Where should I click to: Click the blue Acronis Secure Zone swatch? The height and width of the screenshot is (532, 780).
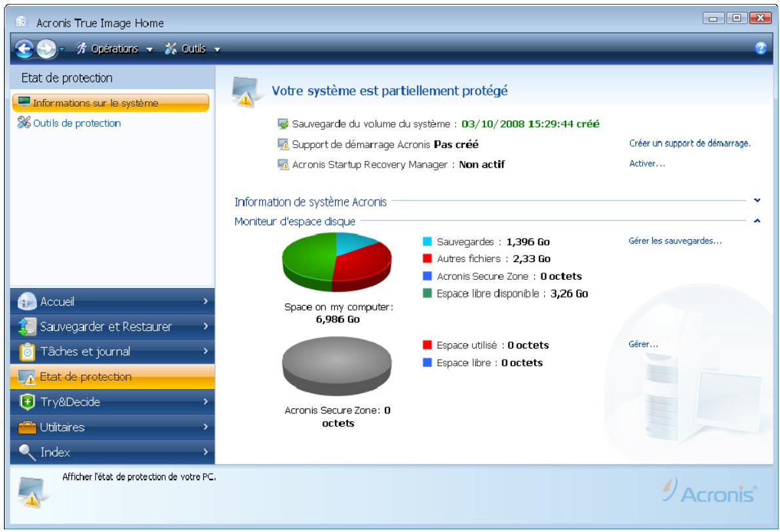coord(427,276)
